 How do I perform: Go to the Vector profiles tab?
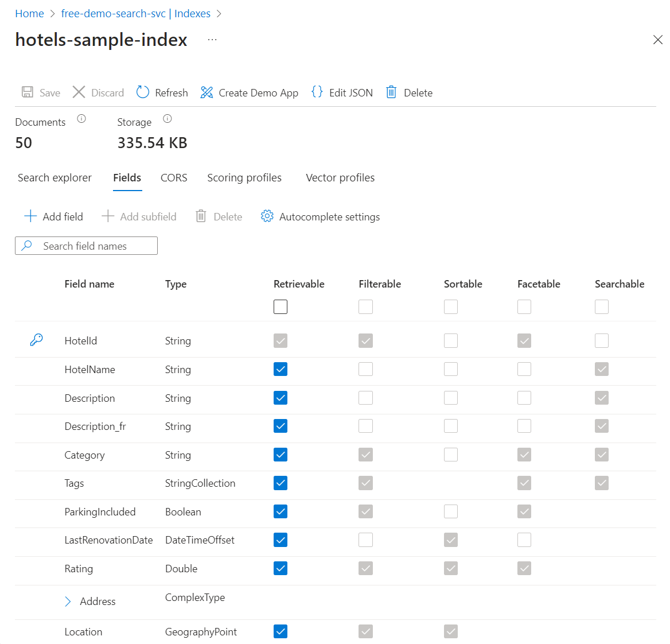[x=340, y=178]
